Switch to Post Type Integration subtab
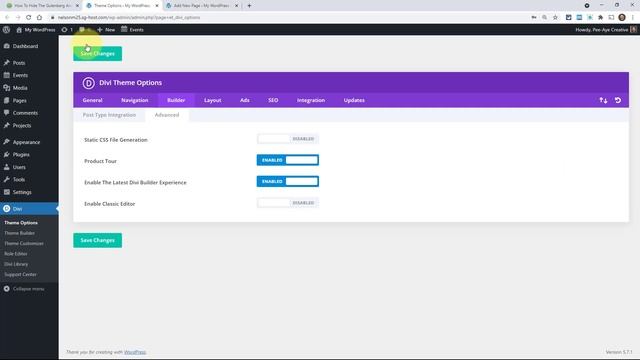640x360 pixels. click(x=109, y=115)
